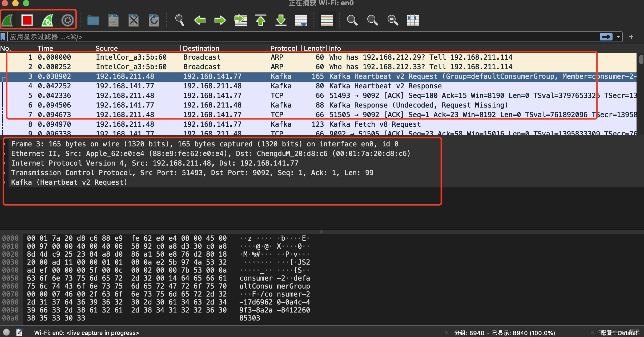Select packet 4 Kafka Heartbeat v2 Response
Screen dimensions: 644x337
click(x=318, y=86)
